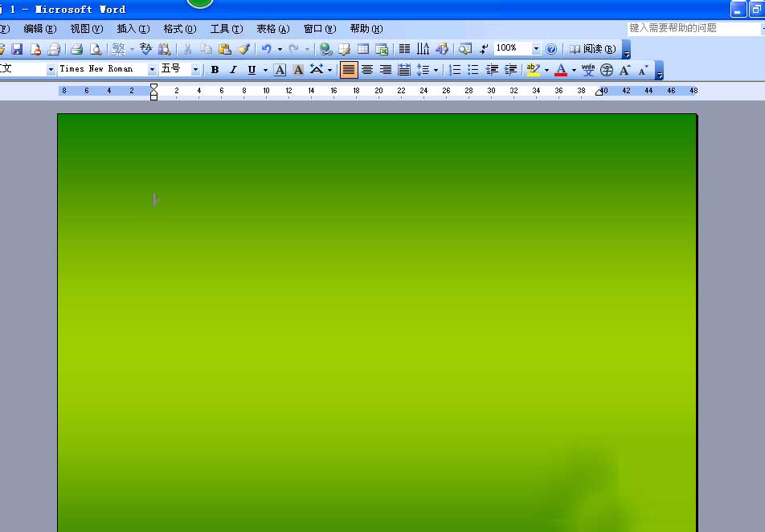The image size is (765, 532).
Task: Click the Format Painter brush icon
Action: pyautogui.click(x=244, y=49)
